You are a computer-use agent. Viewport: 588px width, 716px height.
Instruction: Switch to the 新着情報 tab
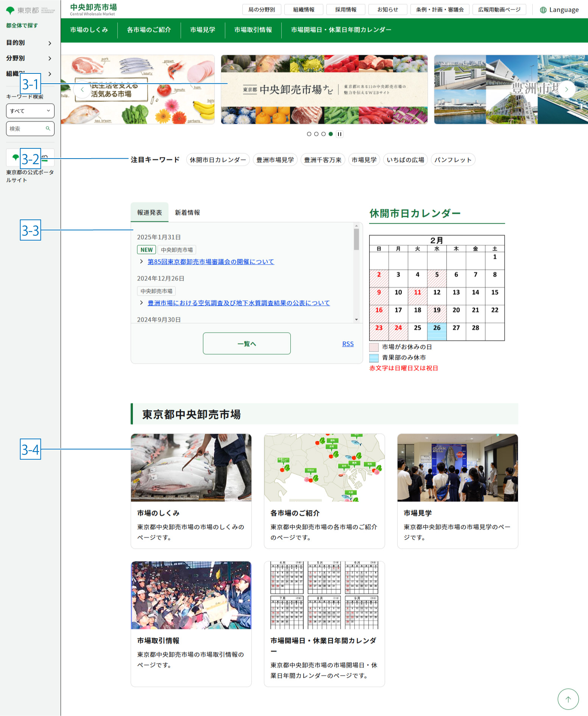(187, 212)
